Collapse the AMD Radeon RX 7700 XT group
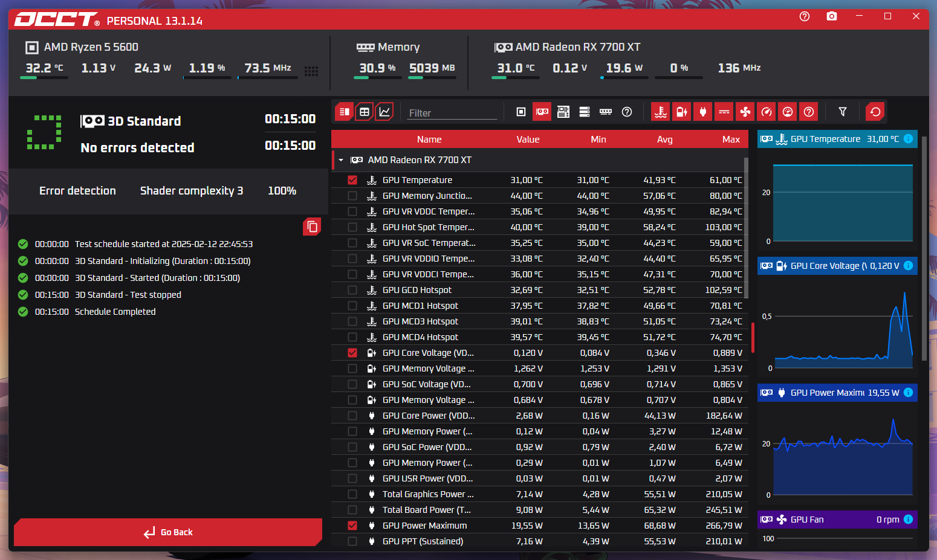The image size is (937, 560). (x=341, y=160)
